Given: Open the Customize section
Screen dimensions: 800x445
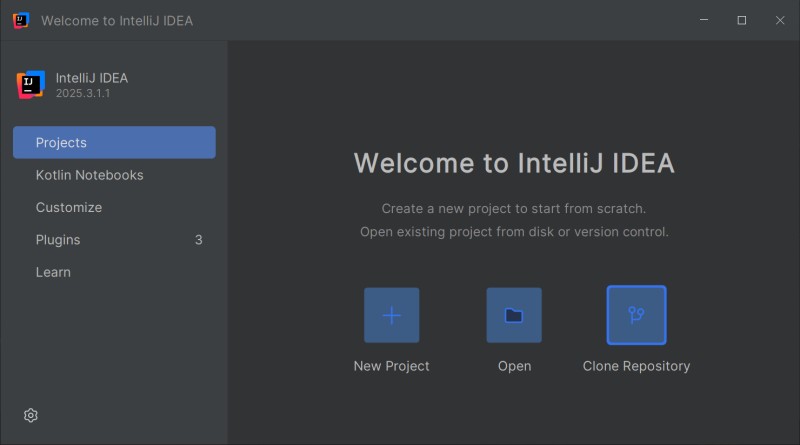Looking at the screenshot, I should (114, 207).
